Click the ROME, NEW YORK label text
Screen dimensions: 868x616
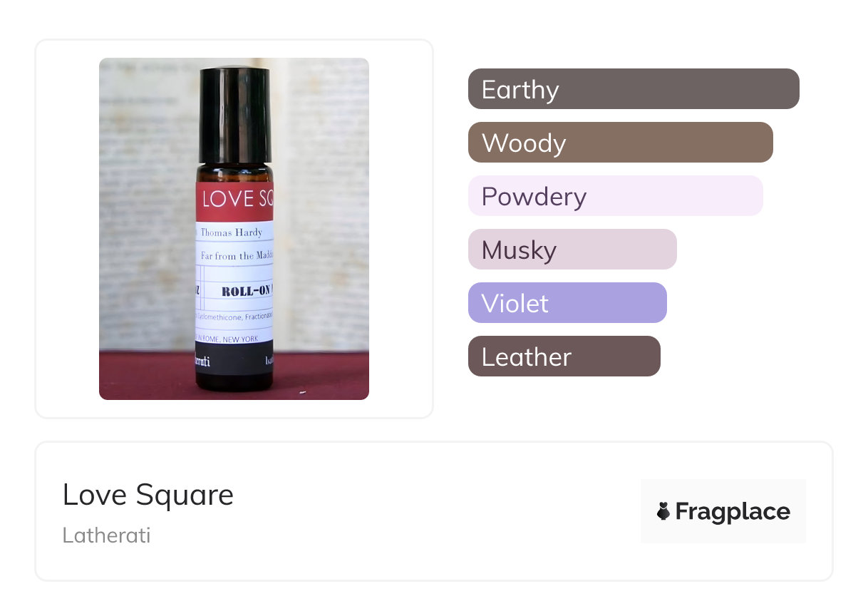click(229, 339)
